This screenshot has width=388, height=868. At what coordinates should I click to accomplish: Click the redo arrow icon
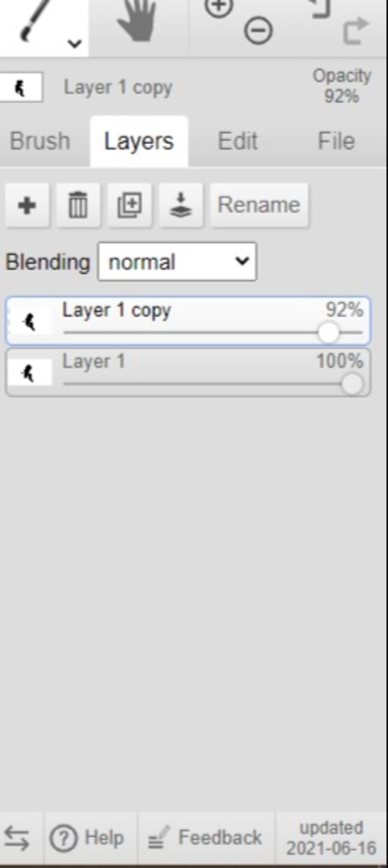[x=355, y=30]
